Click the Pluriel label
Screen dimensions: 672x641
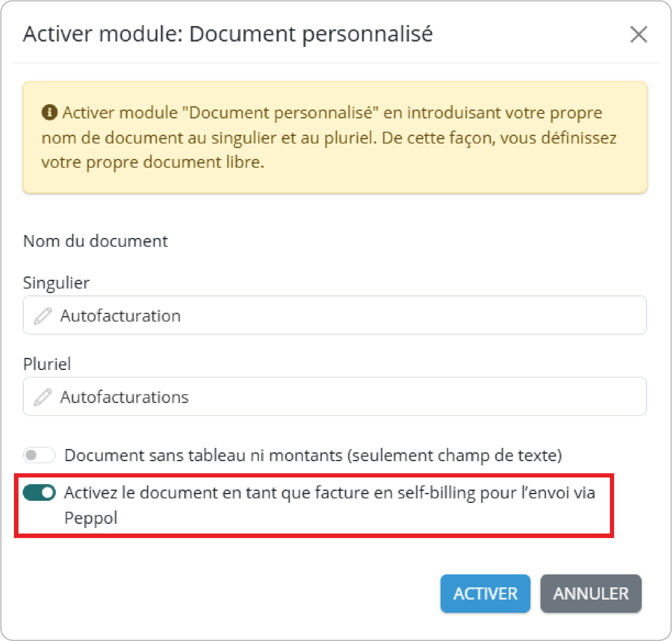(x=47, y=364)
